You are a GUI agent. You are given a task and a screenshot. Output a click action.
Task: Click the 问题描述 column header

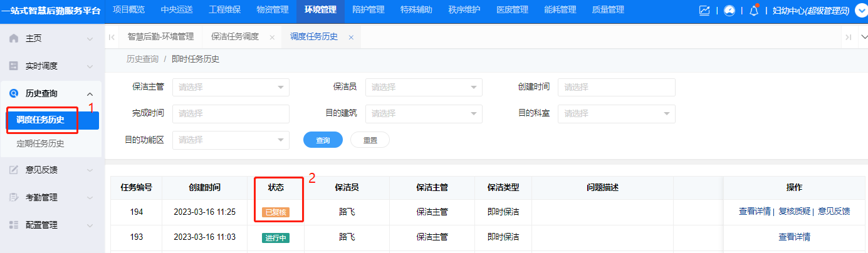(602, 188)
